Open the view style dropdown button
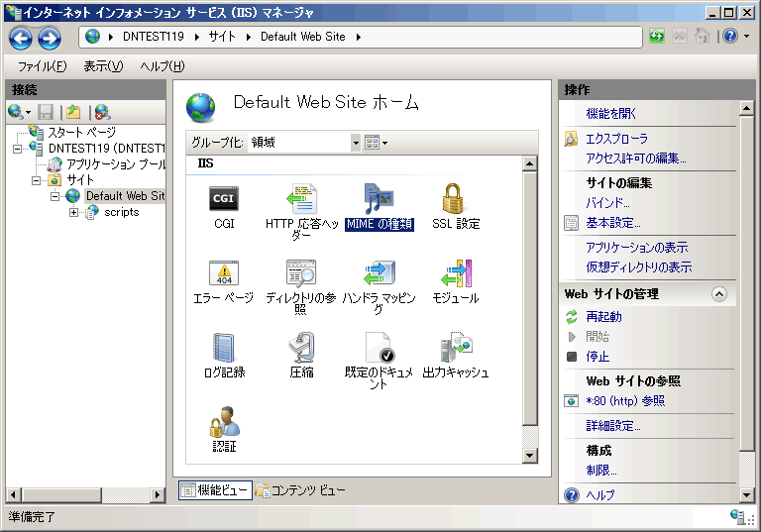The image size is (761, 532). tap(377, 143)
